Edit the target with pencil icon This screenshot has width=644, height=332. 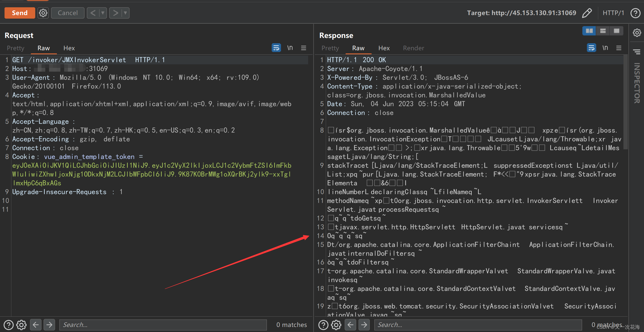tap(587, 13)
